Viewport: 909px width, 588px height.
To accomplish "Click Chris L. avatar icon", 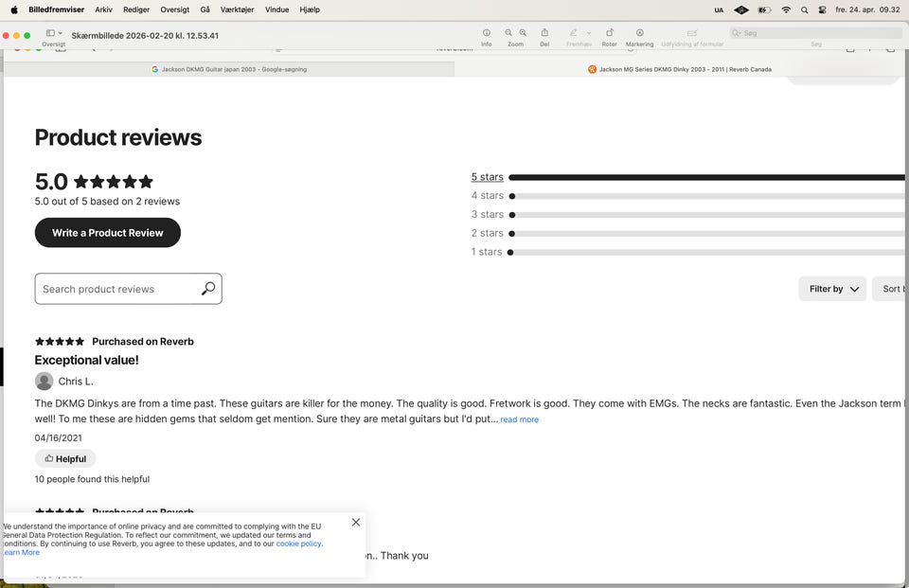I will (x=45, y=381).
